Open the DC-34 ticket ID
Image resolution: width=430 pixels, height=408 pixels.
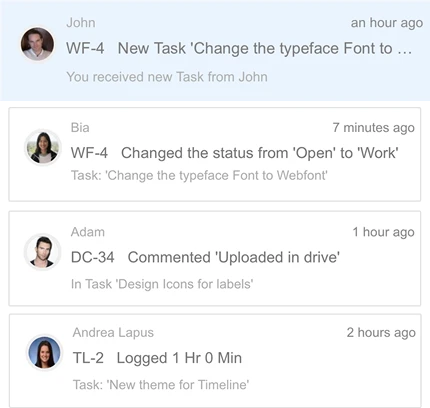coord(93,257)
